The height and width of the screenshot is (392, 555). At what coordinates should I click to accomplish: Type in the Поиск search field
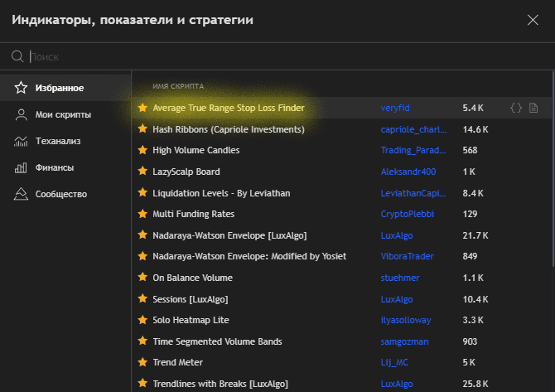249,57
